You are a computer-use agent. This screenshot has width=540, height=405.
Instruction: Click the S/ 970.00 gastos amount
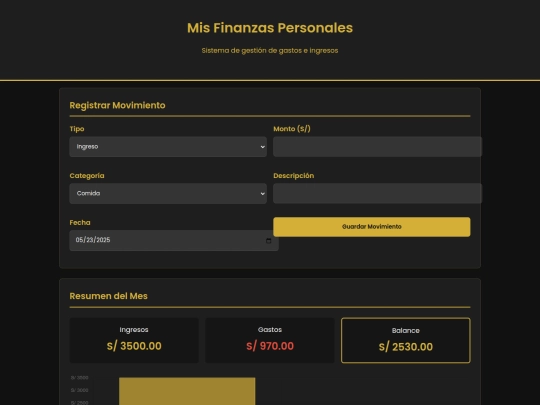point(270,346)
